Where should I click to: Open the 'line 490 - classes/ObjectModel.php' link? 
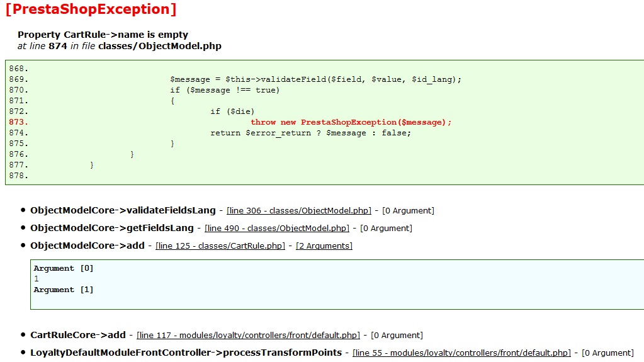click(x=277, y=228)
